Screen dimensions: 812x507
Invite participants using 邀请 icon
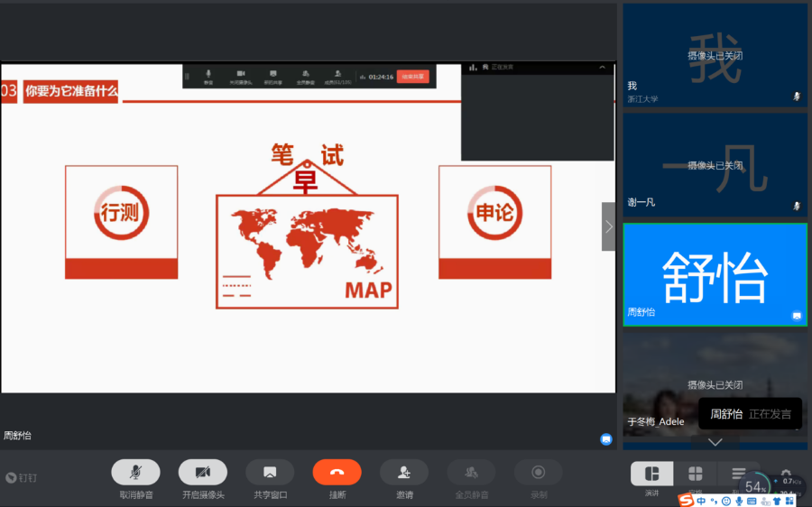[x=403, y=472]
